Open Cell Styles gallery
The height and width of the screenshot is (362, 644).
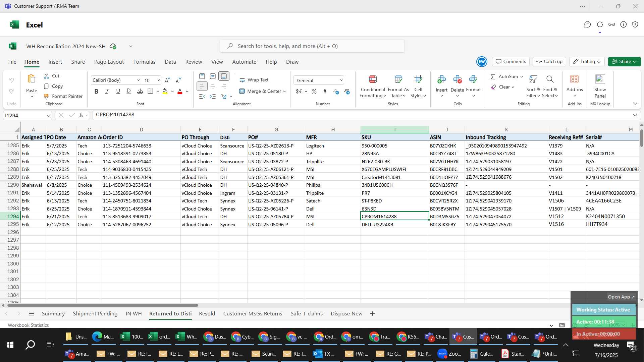click(418, 86)
